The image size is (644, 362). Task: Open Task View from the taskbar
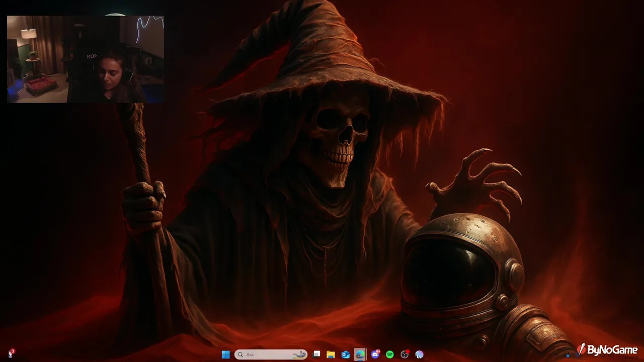point(316,354)
